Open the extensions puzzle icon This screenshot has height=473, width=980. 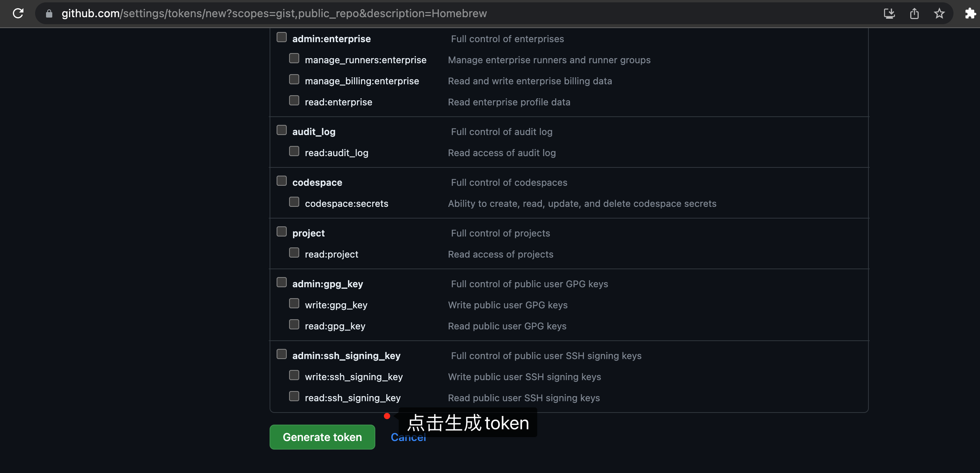pyautogui.click(x=970, y=14)
